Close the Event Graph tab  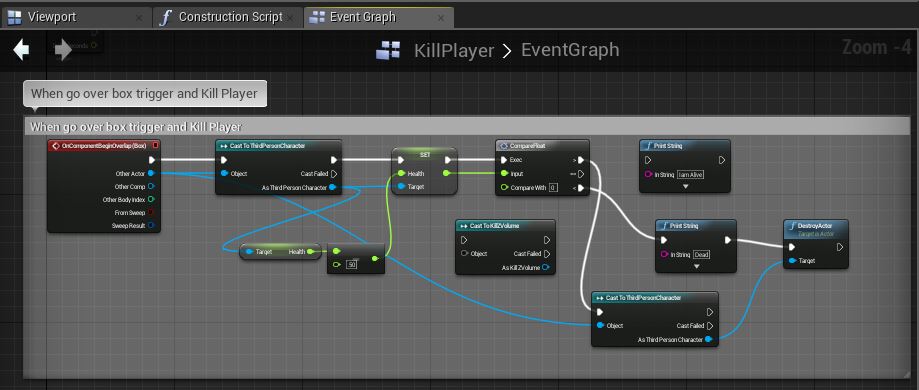coord(441,18)
